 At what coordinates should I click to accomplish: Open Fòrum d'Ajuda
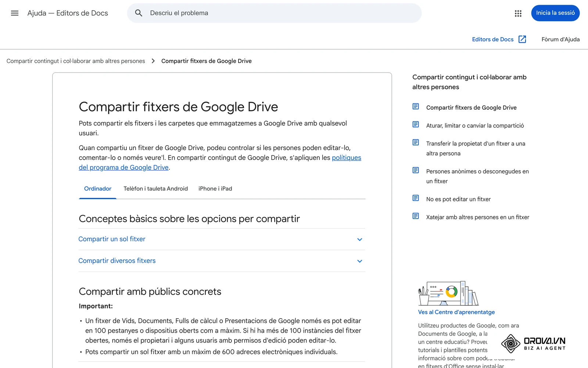click(560, 39)
